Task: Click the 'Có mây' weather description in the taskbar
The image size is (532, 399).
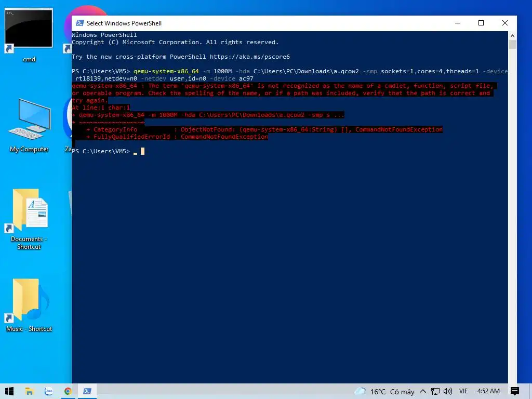Action: pos(403,392)
